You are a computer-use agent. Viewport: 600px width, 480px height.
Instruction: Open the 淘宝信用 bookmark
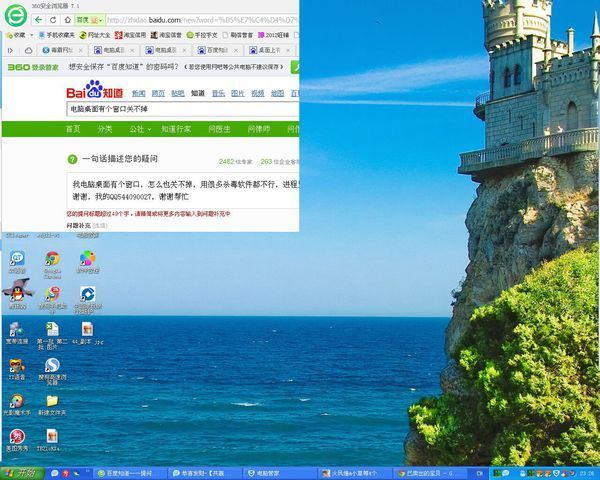(x=131, y=35)
